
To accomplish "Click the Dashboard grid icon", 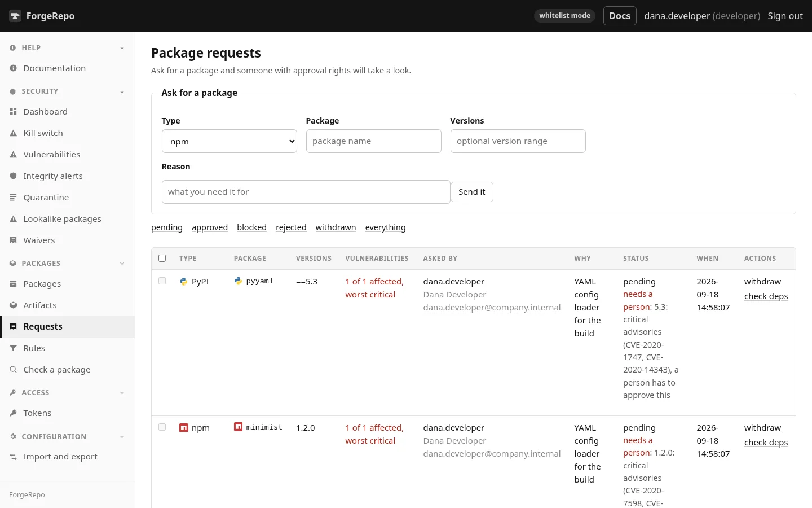I will [13, 112].
